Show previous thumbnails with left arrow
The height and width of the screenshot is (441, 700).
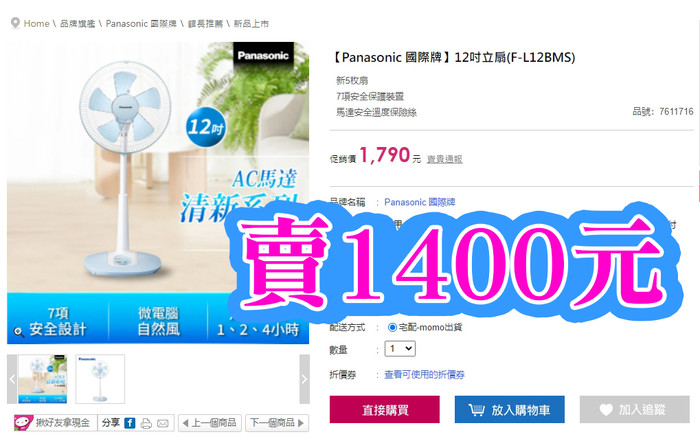tap(12, 379)
